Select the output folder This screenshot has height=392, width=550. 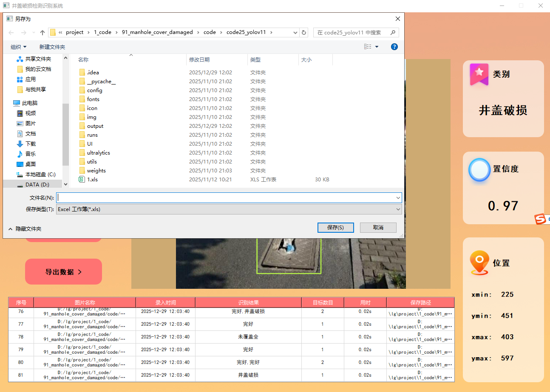[x=91, y=126]
